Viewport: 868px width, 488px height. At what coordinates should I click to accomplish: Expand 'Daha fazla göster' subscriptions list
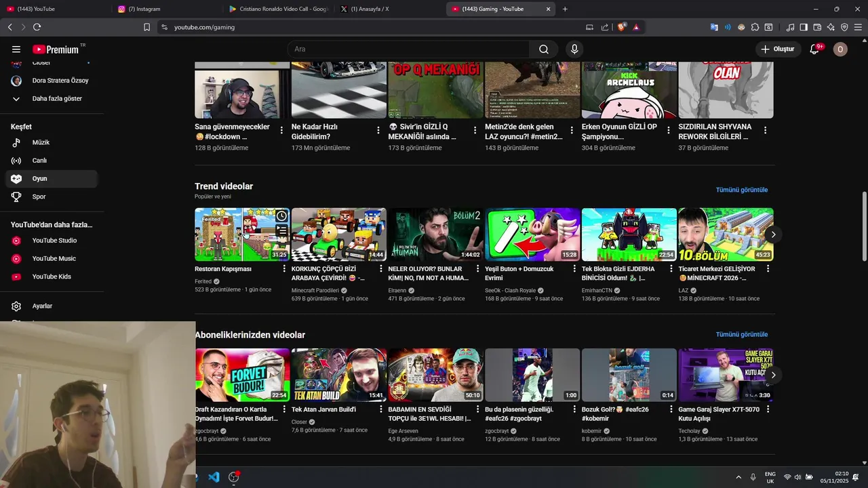click(52, 98)
